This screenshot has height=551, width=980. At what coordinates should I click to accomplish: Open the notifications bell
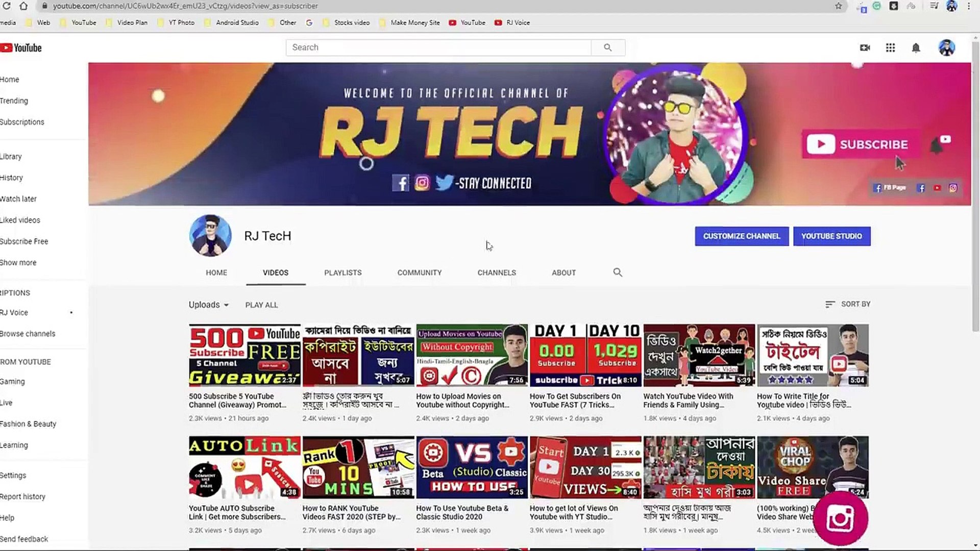point(915,47)
